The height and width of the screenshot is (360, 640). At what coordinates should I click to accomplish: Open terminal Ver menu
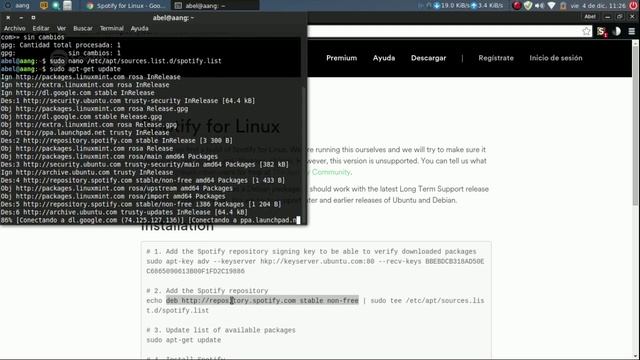tap(61, 28)
